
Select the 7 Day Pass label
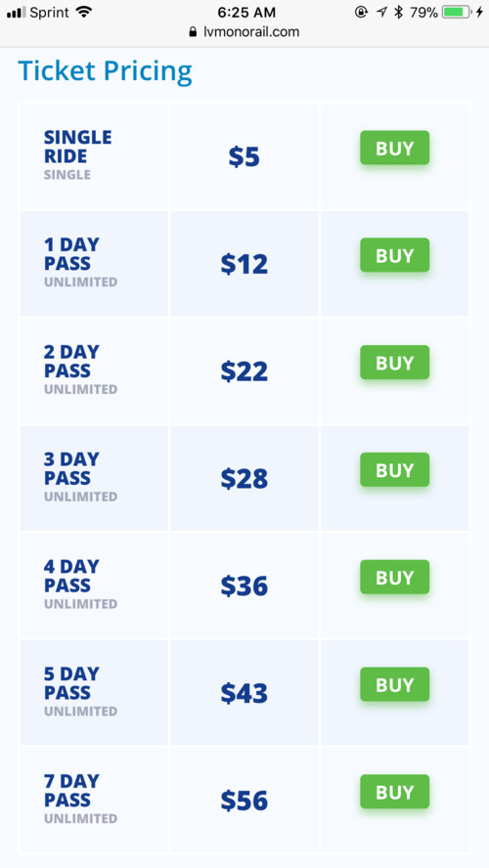click(x=71, y=791)
